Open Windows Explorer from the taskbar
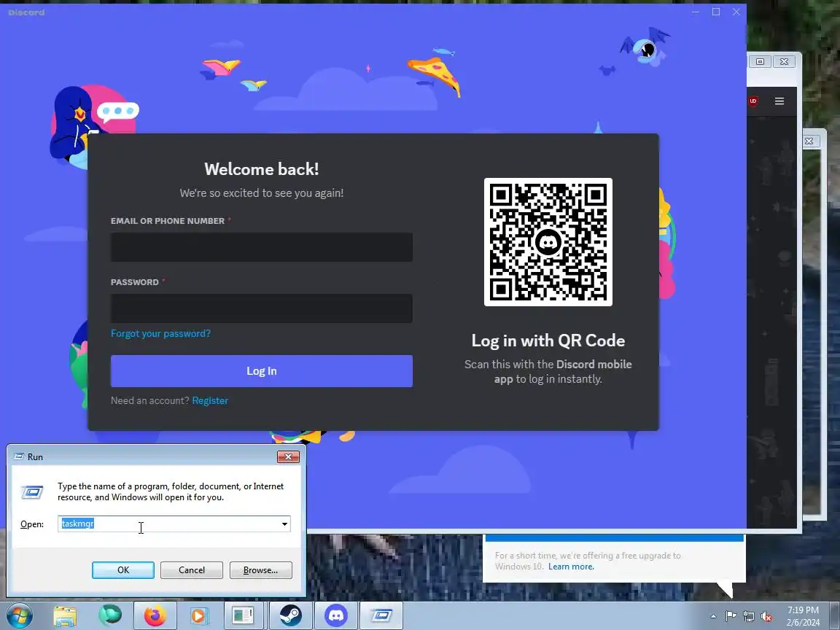 (66, 616)
